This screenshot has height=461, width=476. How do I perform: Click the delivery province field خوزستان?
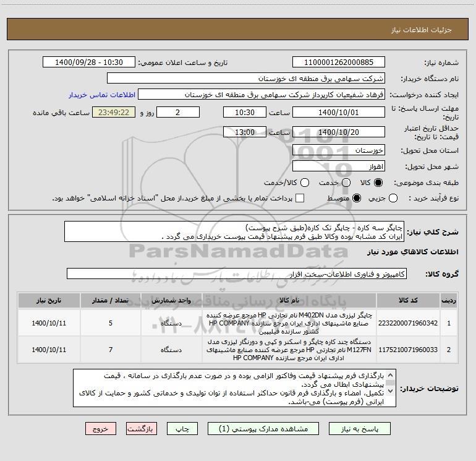pyautogui.click(x=339, y=150)
